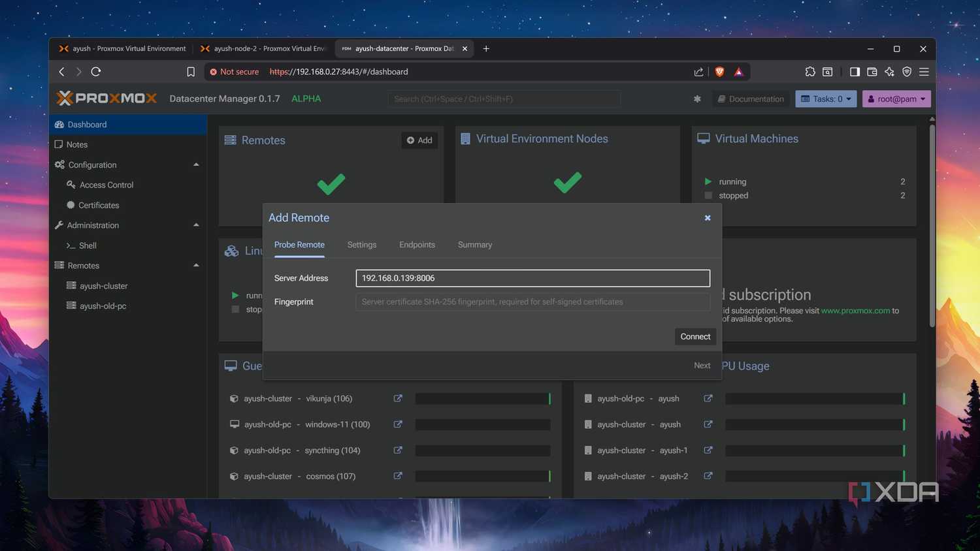
Task: Click the Brave VPN shield icon
Action: (907, 72)
